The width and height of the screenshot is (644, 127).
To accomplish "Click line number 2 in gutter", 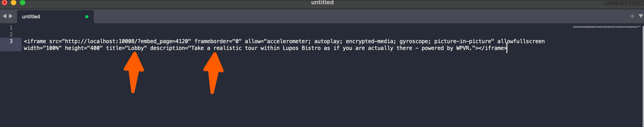I will 11,34.
